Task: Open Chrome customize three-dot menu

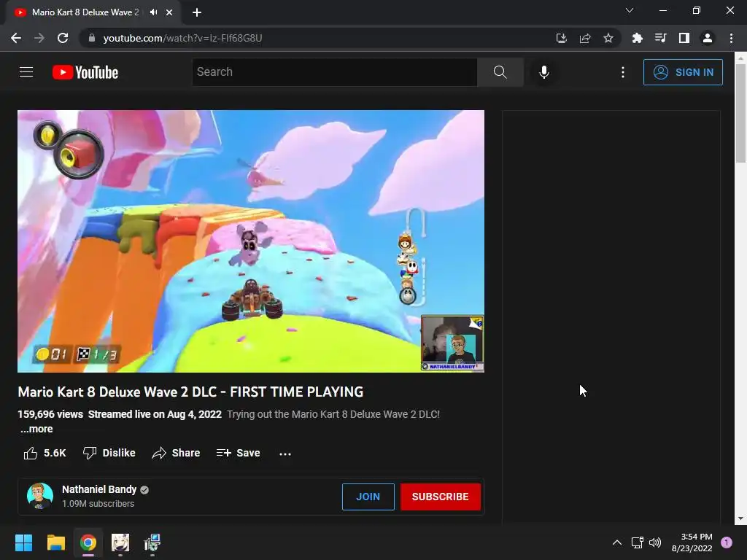Action: coord(731,38)
